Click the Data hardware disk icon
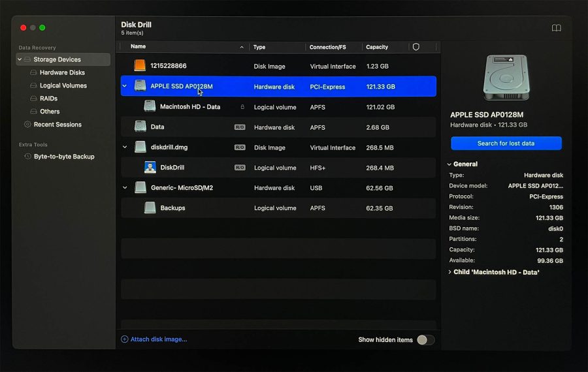The width and height of the screenshot is (588, 372). pyautogui.click(x=140, y=127)
